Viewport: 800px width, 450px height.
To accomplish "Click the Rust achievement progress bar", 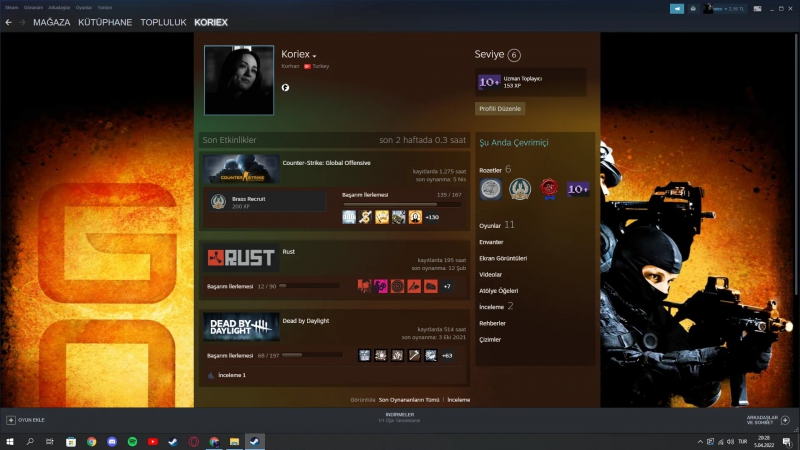I will coord(309,286).
